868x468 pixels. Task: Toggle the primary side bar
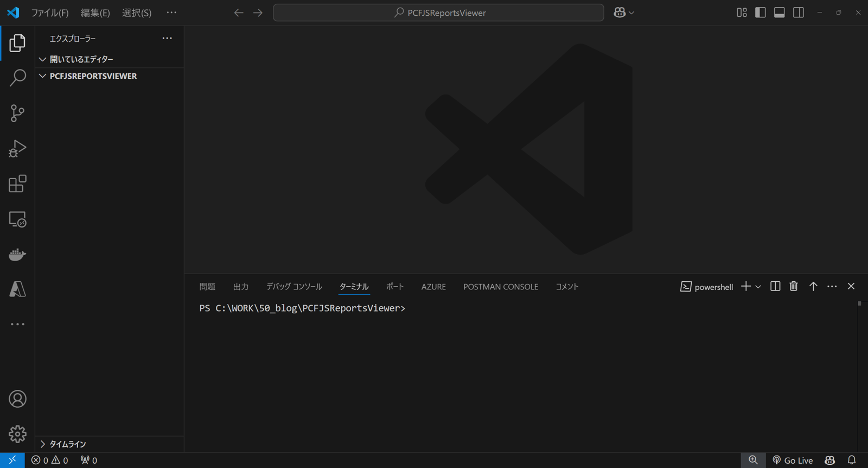761,12
